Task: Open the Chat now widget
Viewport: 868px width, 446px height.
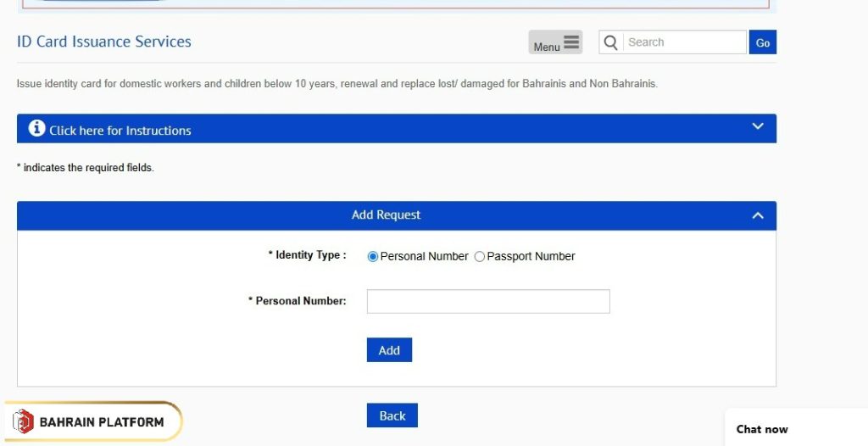Action: pyautogui.click(x=761, y=429)
